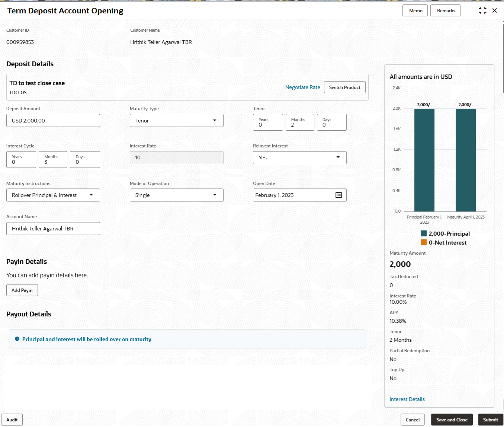Collapse the screen with the restore icon
The image size is (504, 427).
tap(482, 11)
